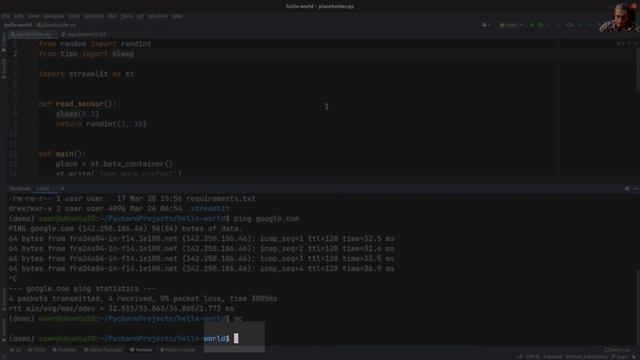Open the main run configuration dropdown

click(x=511, y=25)
